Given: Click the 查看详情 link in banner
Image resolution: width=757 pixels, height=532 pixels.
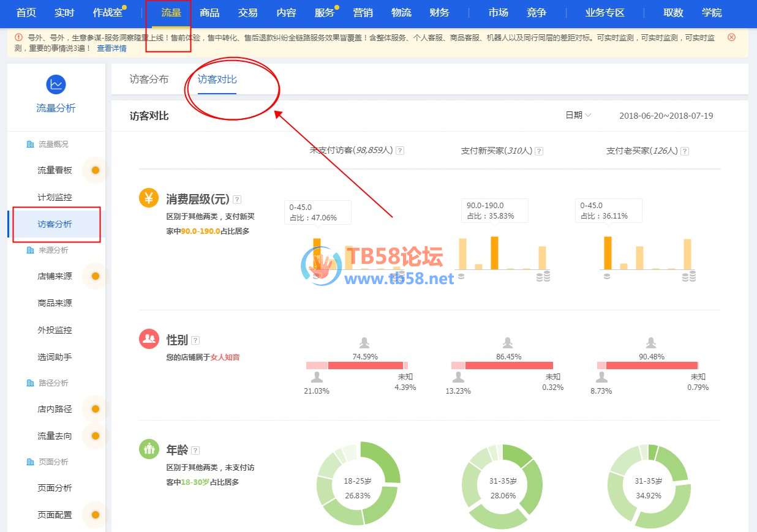Looking at the screenshot, I should [x=111, y=48].
